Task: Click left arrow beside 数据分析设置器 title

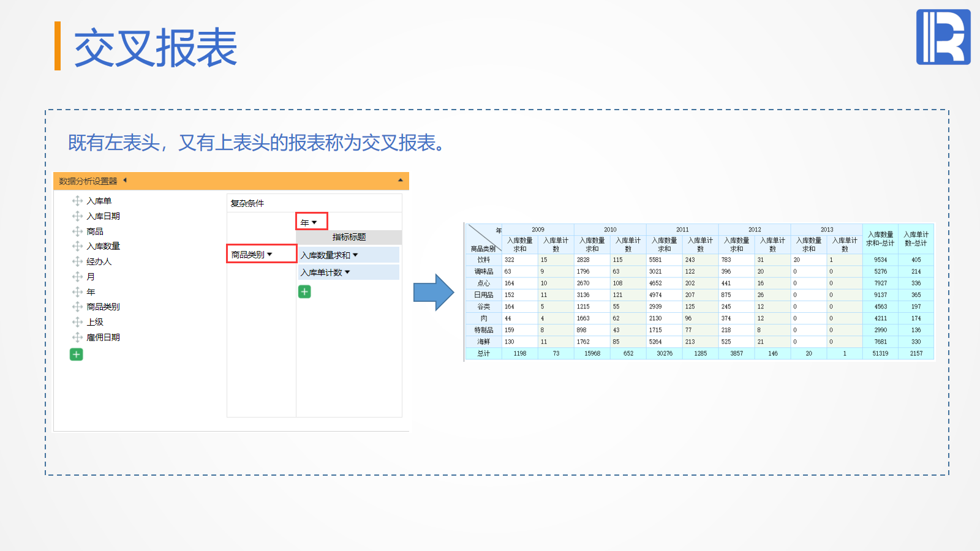Action: tap(125, 180)
